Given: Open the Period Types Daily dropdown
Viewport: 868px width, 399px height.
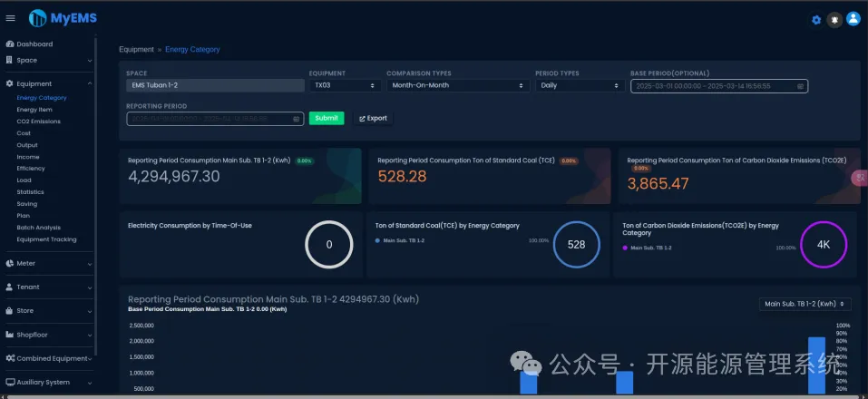Looking at the screenshot, I should tap(580, 86).
